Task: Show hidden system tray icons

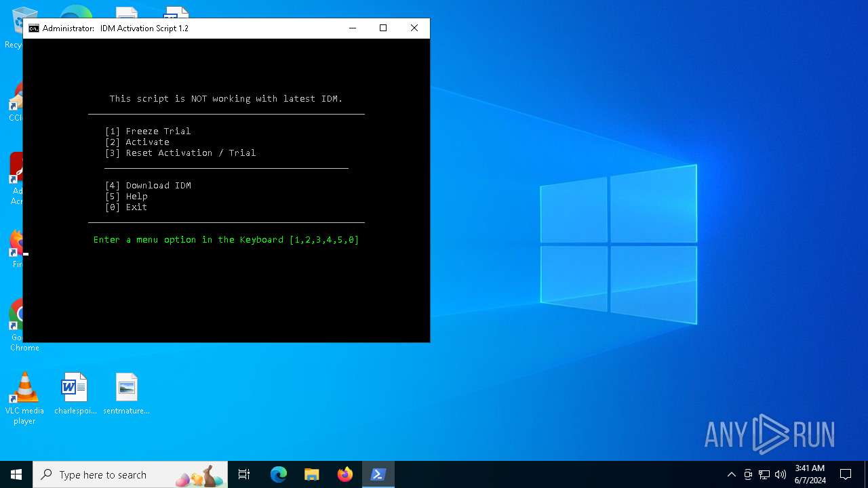Action: point(731,474)
